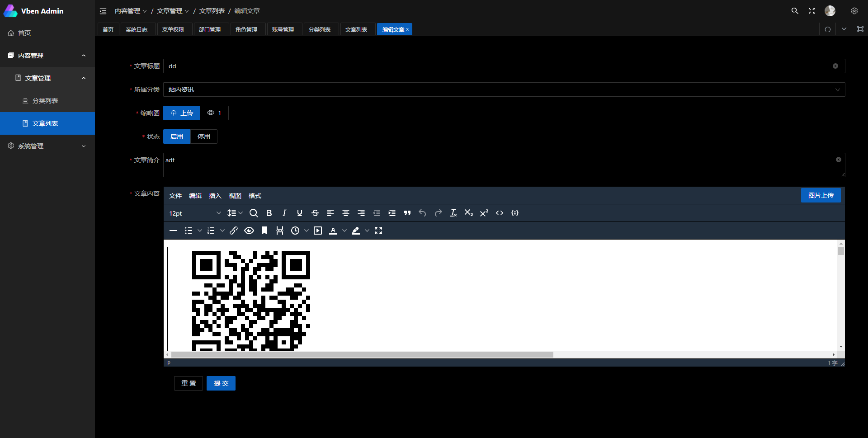The image size is (868, 438).
Task: Open search in header
Action: point(795,11)
